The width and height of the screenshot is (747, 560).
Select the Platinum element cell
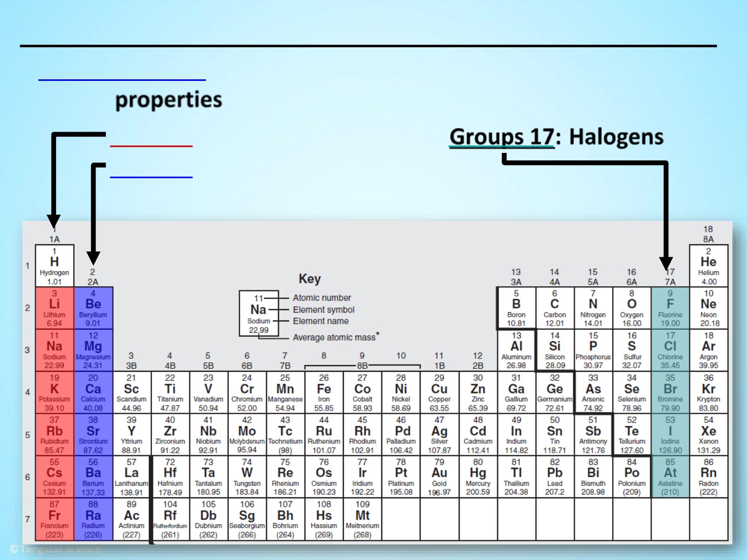pos(401,477)
